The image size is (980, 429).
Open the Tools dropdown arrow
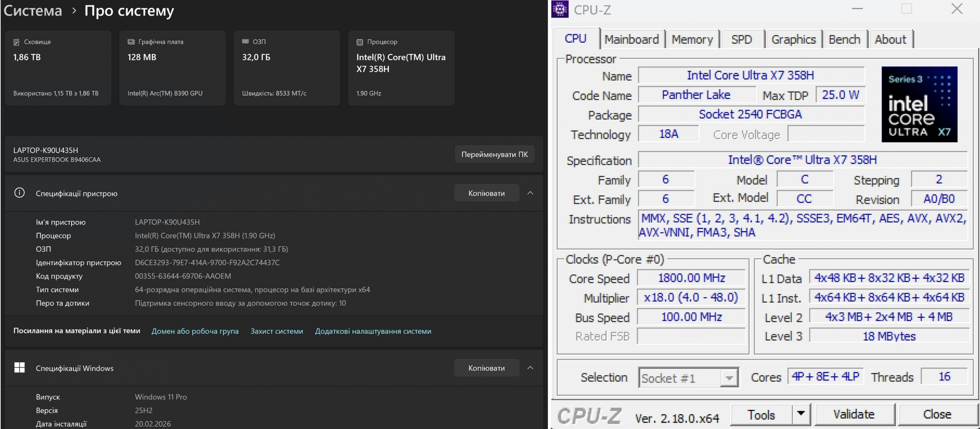[801, 414]
